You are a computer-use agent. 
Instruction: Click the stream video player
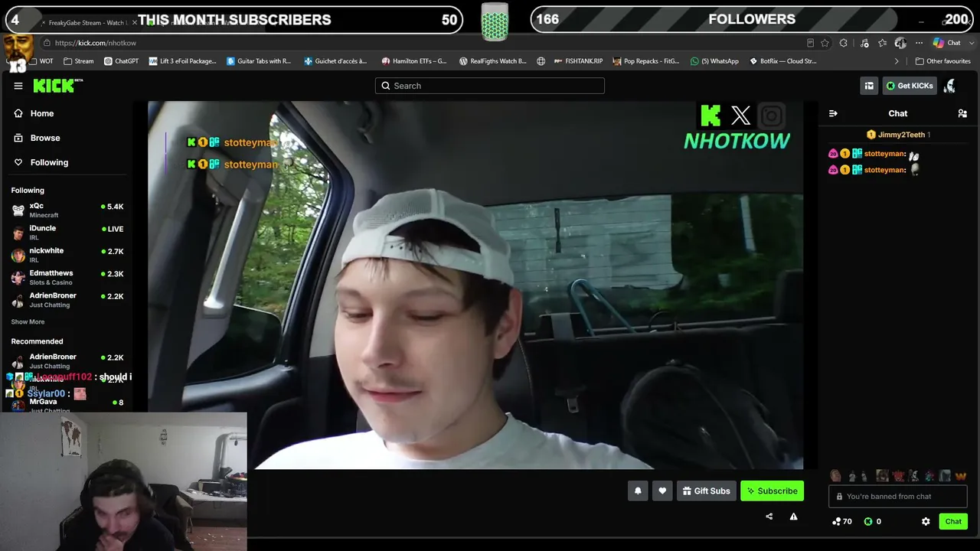click(475, 285)
